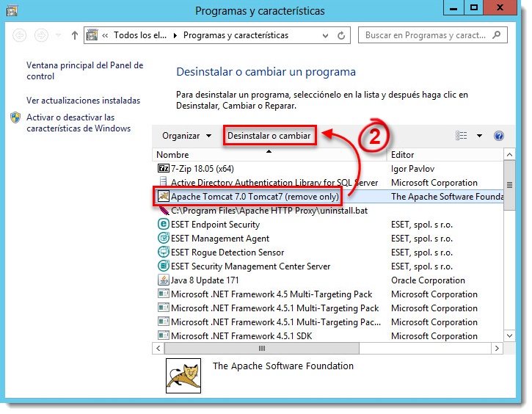Select Java 8 Update 171 row text
The image size is (532, 414).
pos(205,280)
